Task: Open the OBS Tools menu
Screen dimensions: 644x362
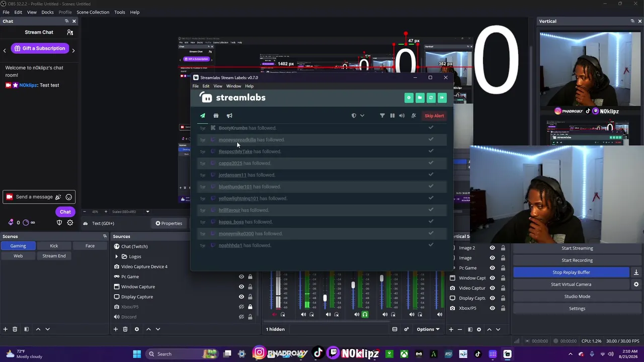Action: pyautogui.click(x=119, y=12)
